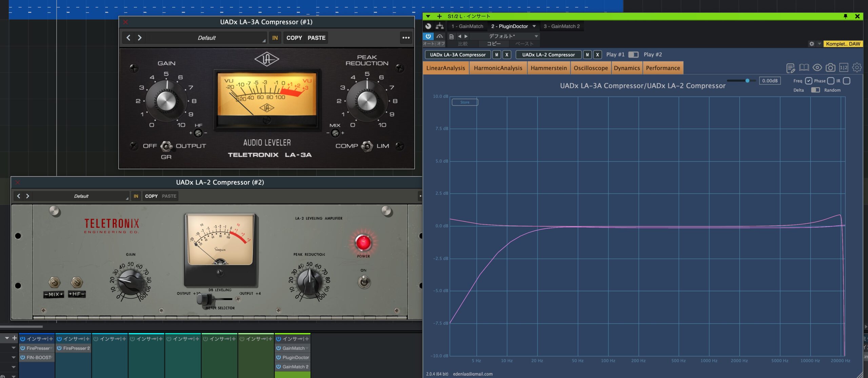Switch to the HarmonicAnalysis tab
The width and height of the screenshot is (868, 378).
point(498,68)
